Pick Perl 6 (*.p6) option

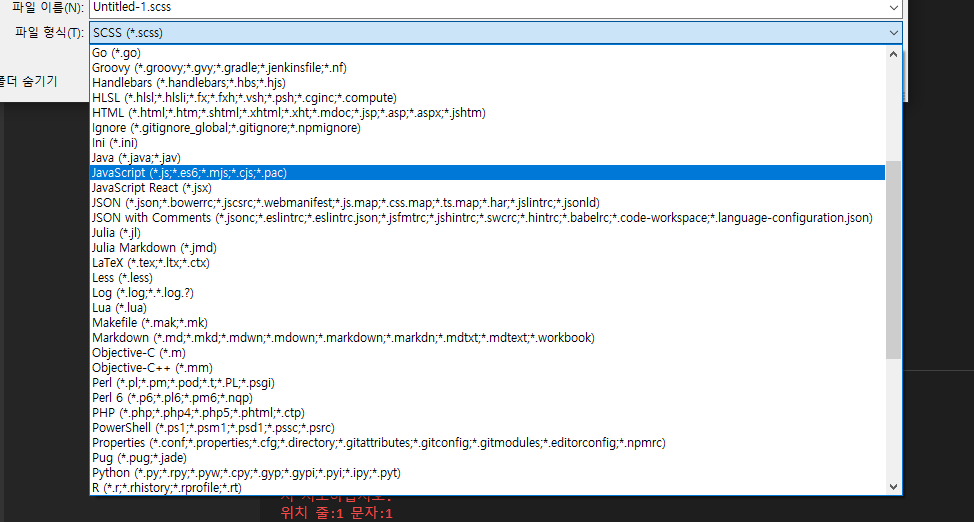[488, 398]
